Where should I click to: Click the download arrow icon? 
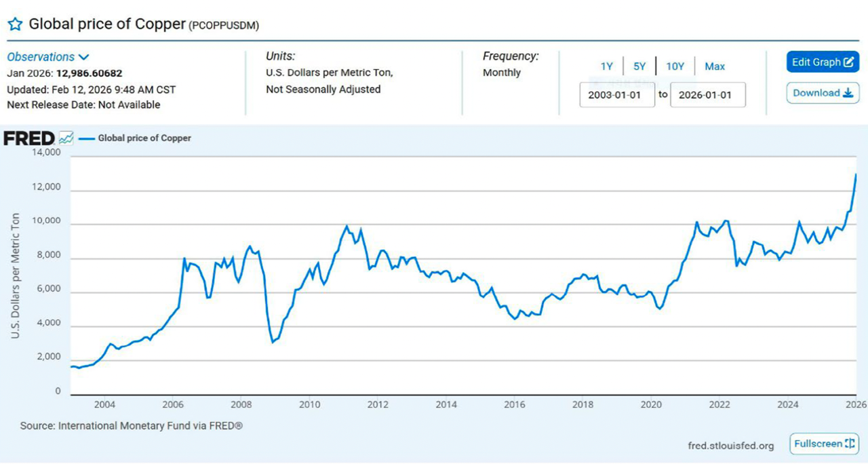(848, 93)
